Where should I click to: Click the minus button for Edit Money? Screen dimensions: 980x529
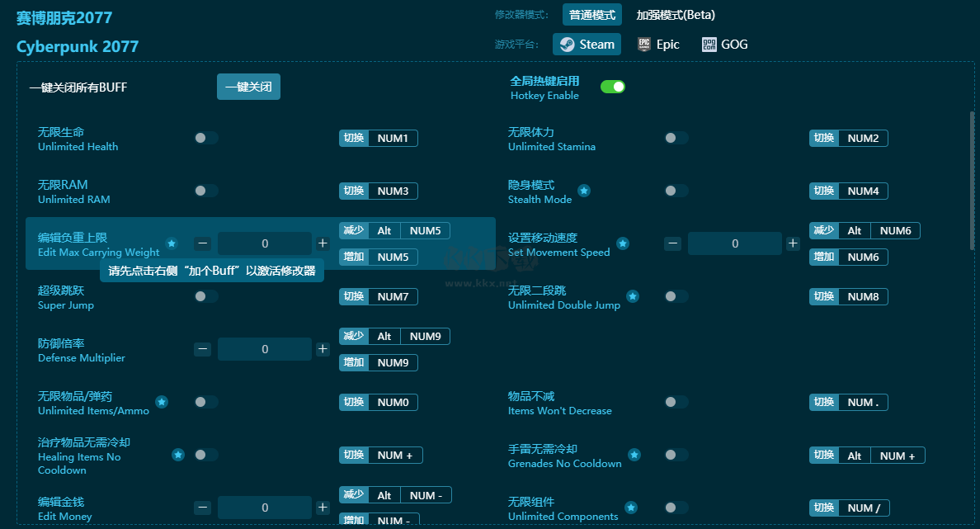pos(202,508)
